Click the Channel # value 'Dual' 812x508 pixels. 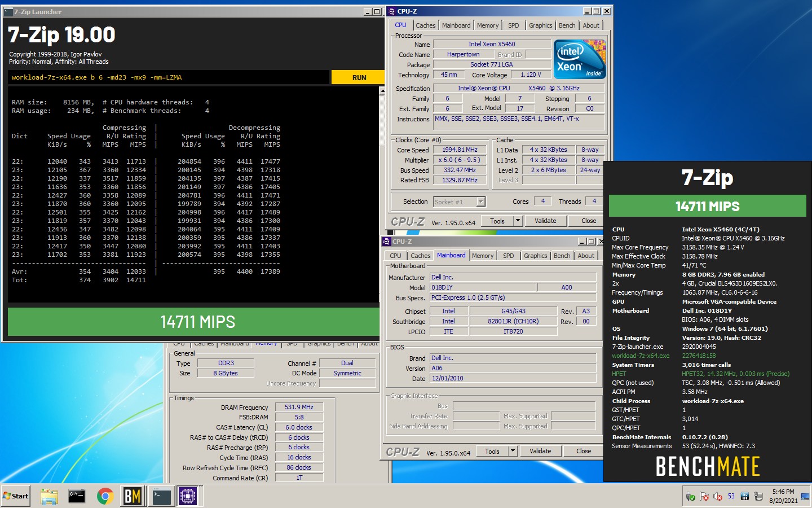coord(347,363)
